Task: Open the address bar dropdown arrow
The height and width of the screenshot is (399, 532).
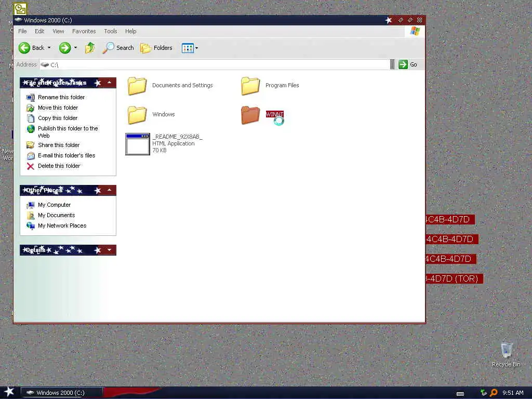Action: (392, 64)
